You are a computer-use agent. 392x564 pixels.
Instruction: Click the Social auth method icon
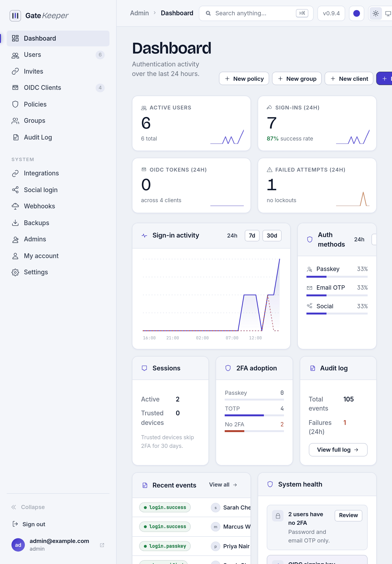310,306
